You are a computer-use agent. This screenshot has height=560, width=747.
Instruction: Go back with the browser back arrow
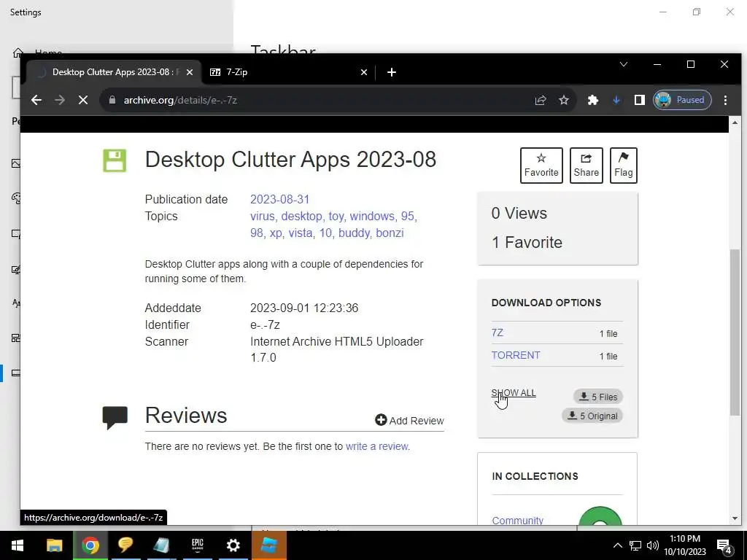36,100
